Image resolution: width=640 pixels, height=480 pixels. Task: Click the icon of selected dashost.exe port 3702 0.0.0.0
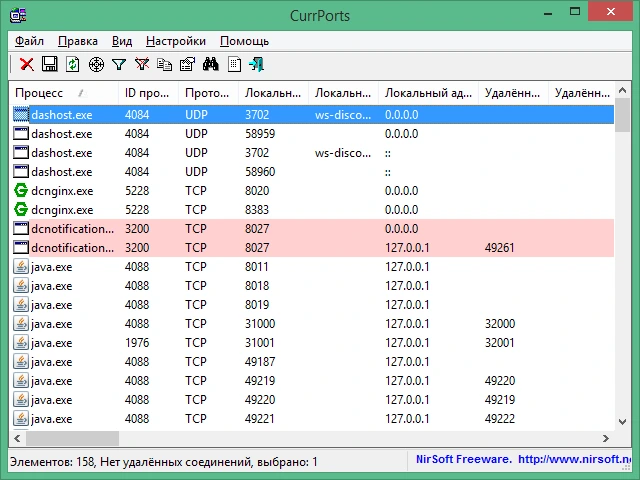click(x=21, y=114)
